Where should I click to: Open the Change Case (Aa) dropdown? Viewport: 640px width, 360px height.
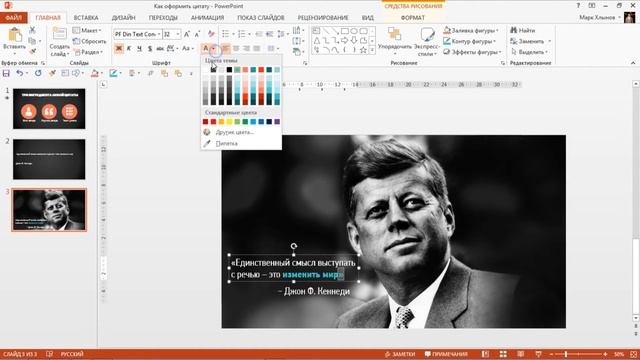coord(187,49)
